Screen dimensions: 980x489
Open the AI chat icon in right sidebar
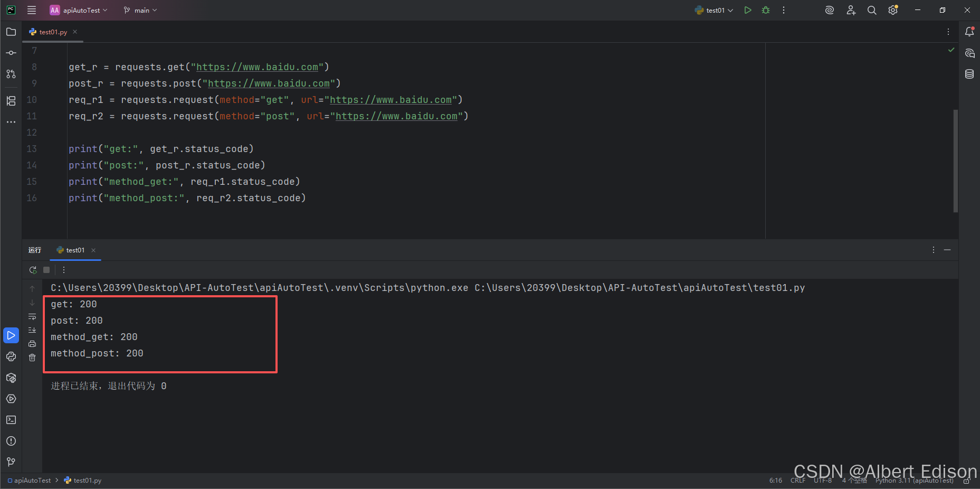969,53
